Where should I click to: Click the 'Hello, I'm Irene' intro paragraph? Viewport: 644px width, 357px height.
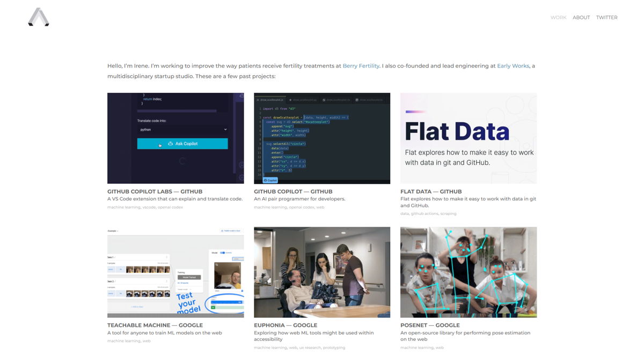[321, 71]
